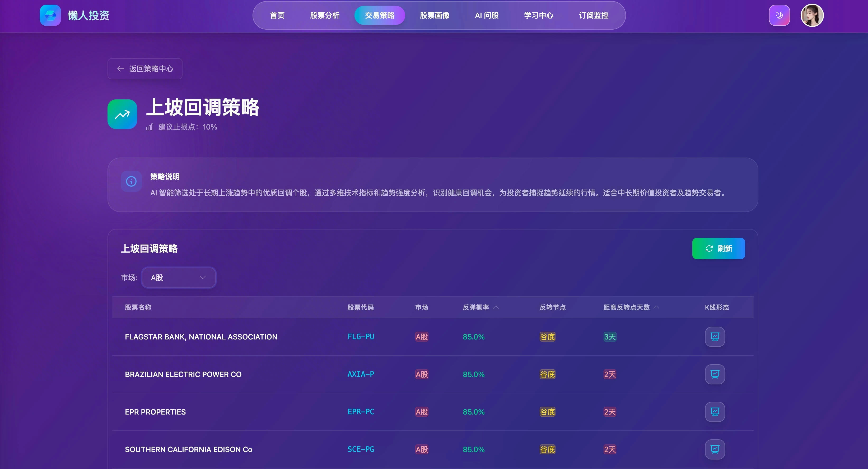
Task: Click the bar chart icon beside 建议止损点
Action: point(150,127)
